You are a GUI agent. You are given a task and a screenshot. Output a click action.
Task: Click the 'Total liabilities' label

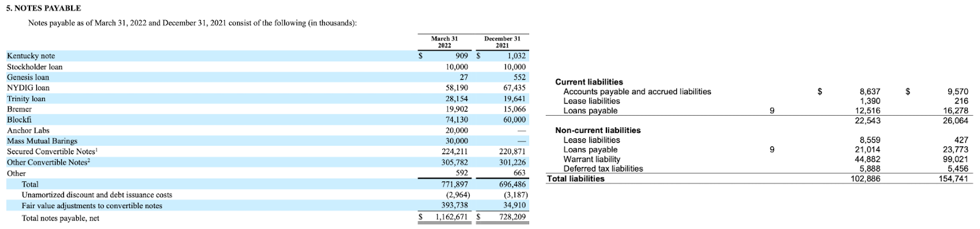tap(575, 179)
